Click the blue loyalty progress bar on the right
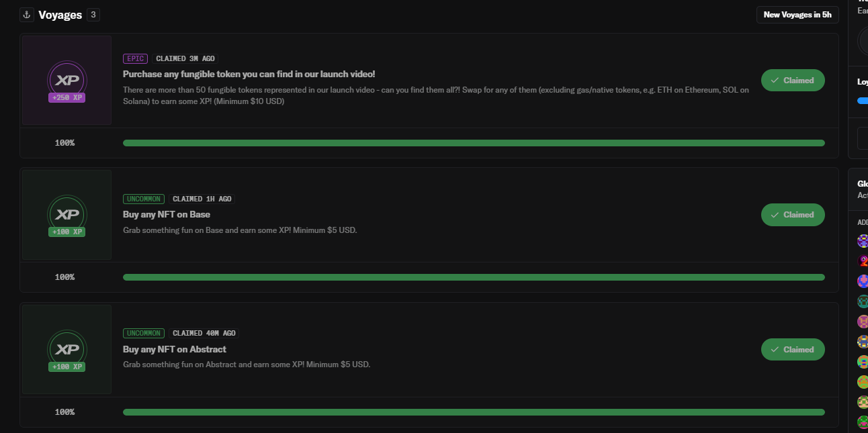Viewport: 868px width, 433px height. click(x=863, y=101)
